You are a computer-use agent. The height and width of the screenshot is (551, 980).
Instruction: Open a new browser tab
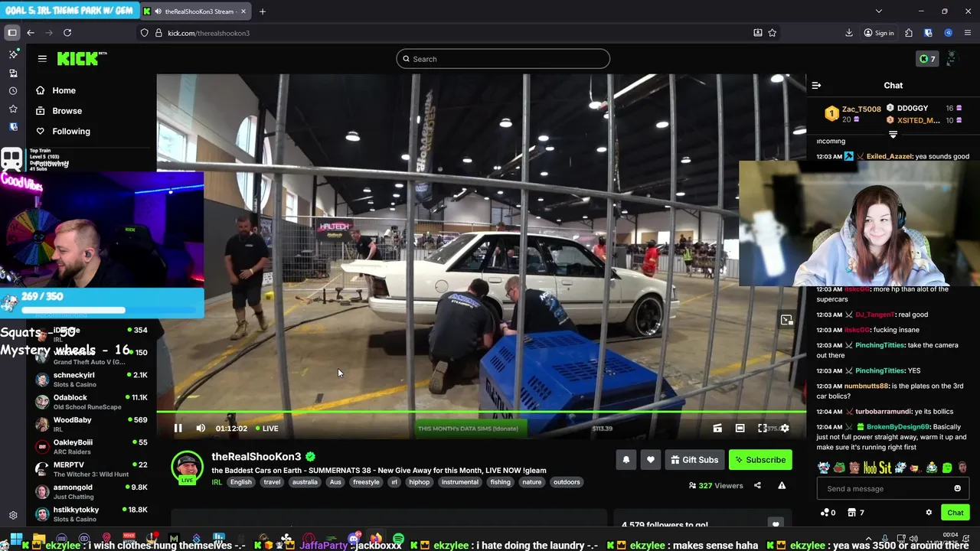262,11
